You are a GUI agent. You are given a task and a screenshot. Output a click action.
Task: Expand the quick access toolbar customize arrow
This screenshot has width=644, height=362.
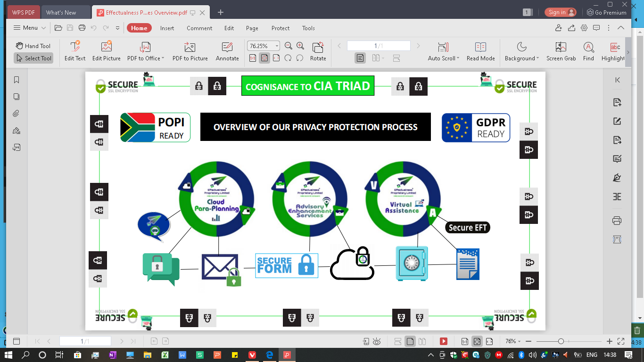(117, 28)
